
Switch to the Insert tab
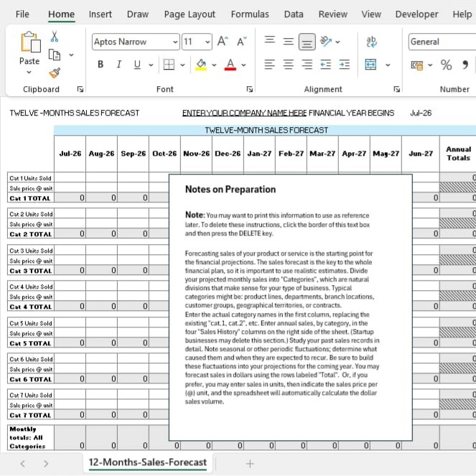[x=101, y=14]
